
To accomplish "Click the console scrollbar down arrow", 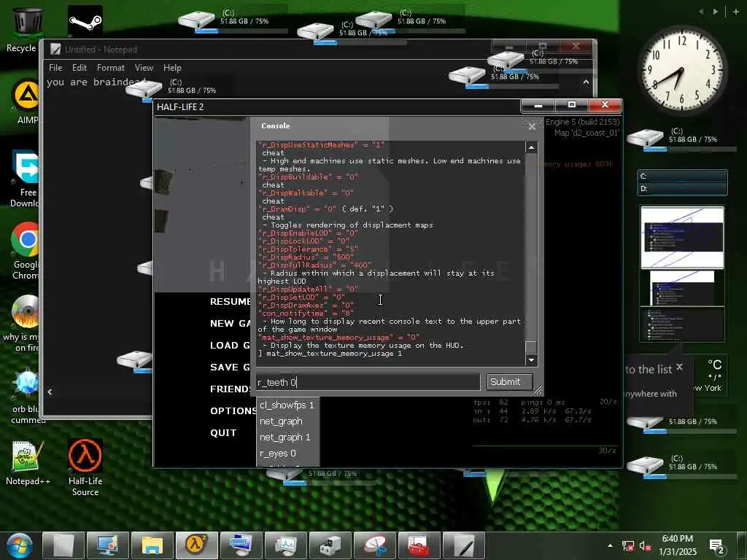I will pos(531,360).
